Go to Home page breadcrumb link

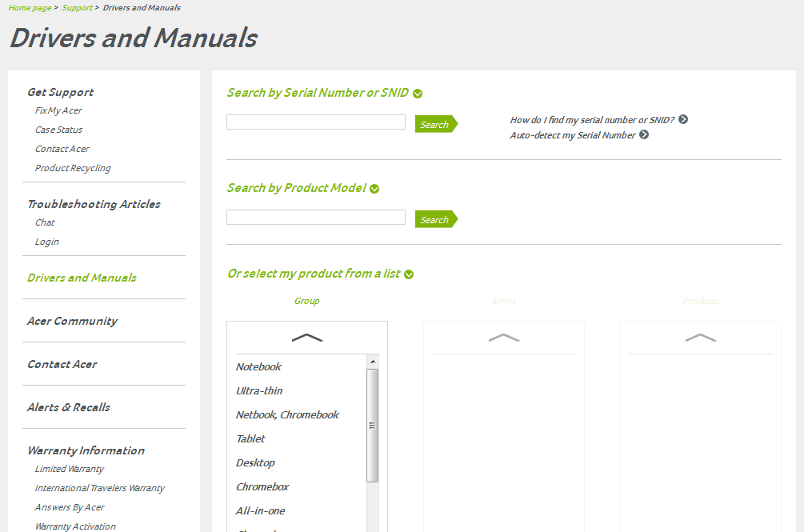[x=30, y=8]
